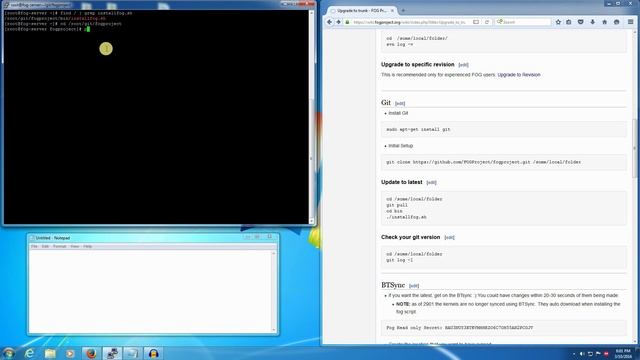Open Notepad View menu
This screenshot has width=640, height=360.
75,247
